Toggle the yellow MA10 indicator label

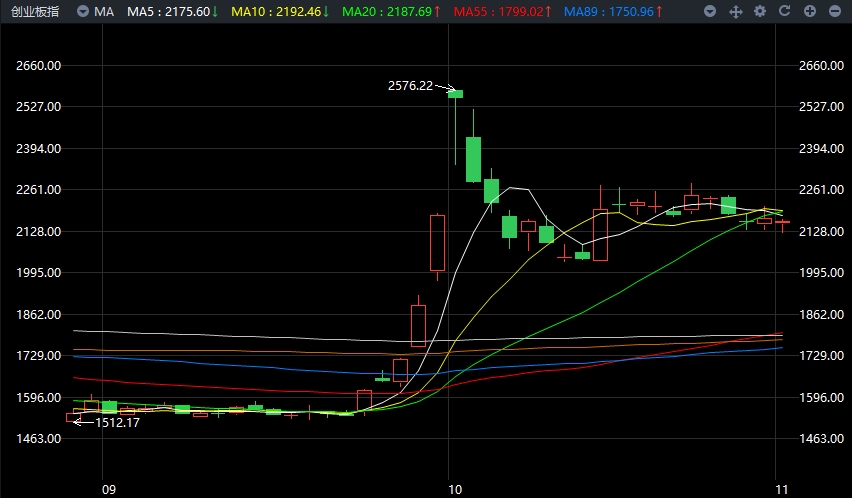pyautogui.click(x=279, y=12)
